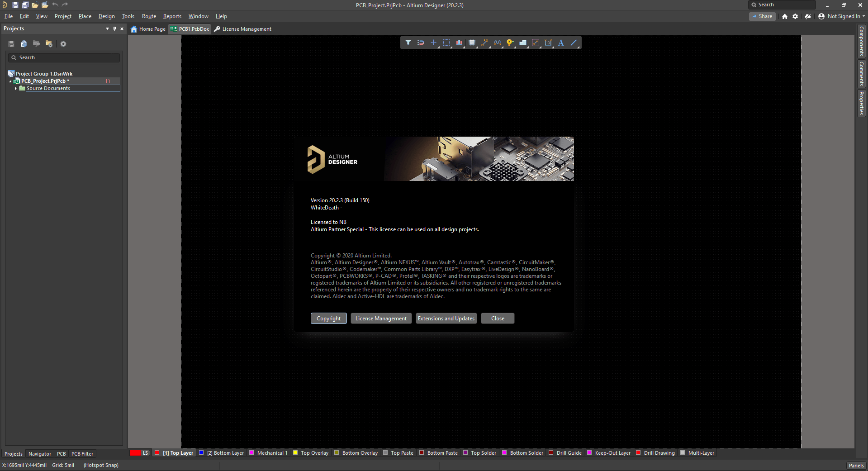Switch to the Home Page tab
This screenshot has width=868, height=471.
pyautogui.click(x=148, y=29)
